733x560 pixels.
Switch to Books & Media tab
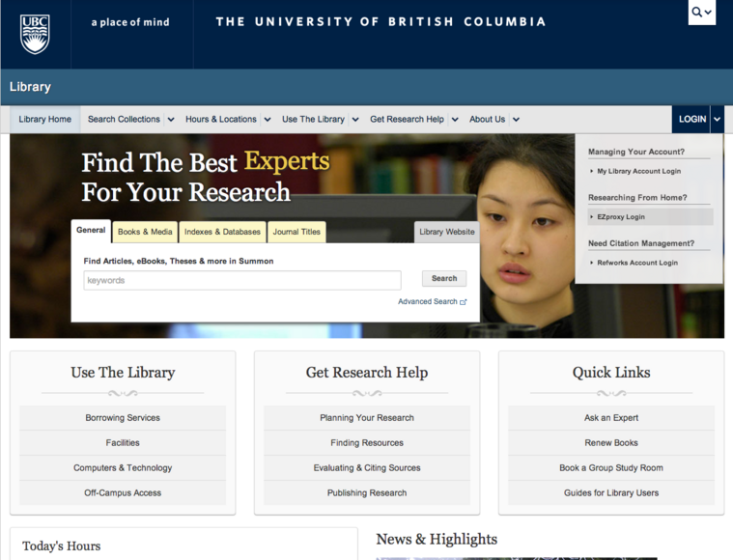(145, 232)
